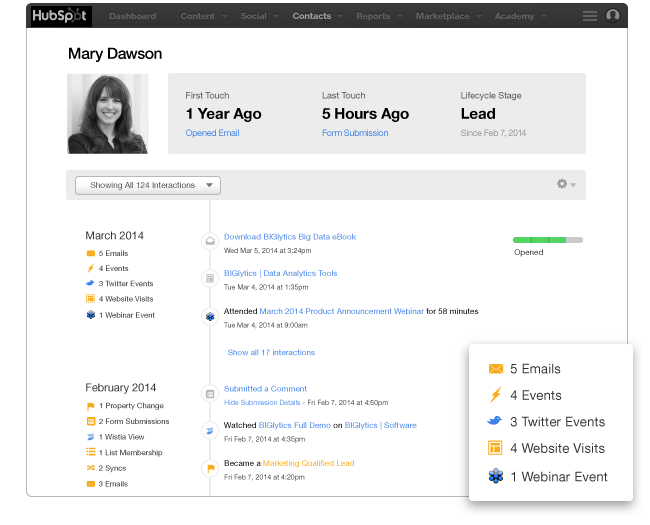Click the Wistia video icon on timeline

[210, 430]
